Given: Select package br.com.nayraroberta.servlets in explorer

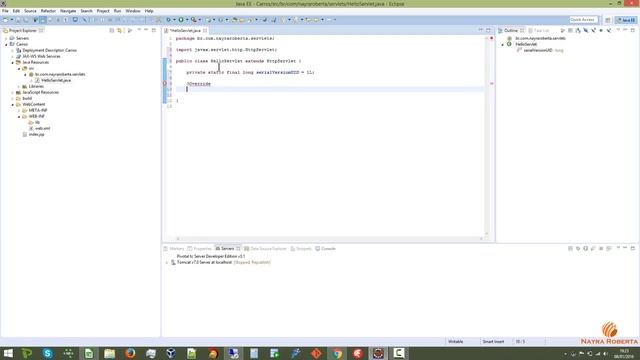Looking at the screenshot, I should pyautogui.click(x=60, y=74).
